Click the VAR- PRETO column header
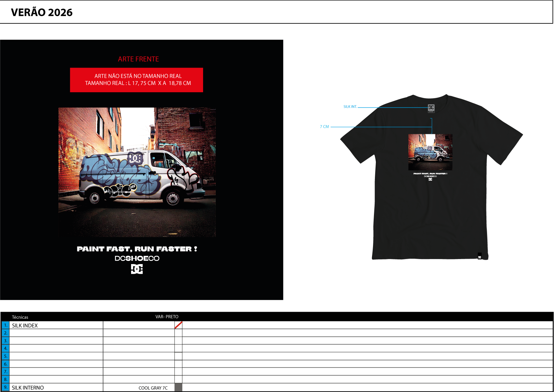 (x=167, y=317)
